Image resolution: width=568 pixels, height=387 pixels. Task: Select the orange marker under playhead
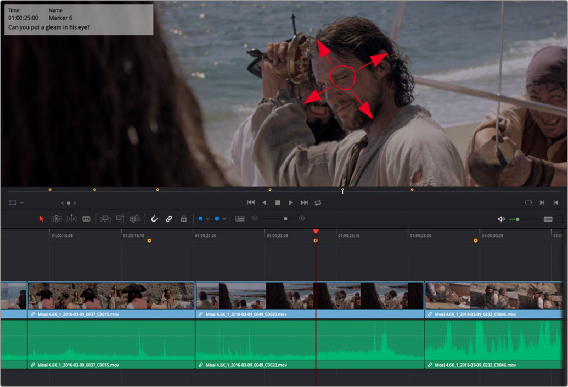pyautogui.click(x=316, y=241)
